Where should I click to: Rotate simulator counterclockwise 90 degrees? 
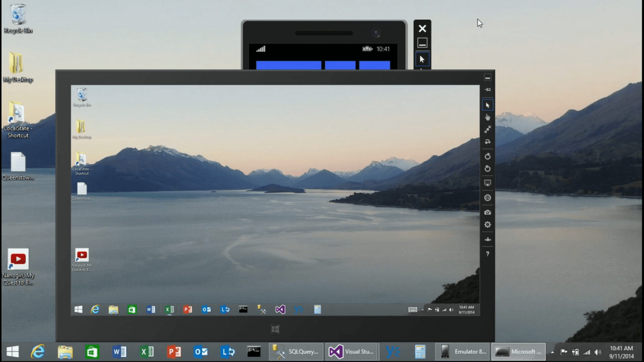pos(487,169)
